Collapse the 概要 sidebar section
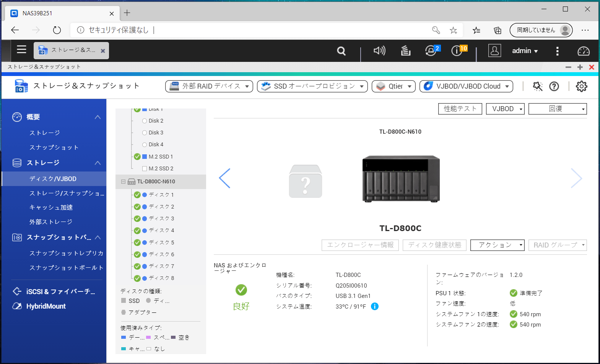This screenshot has height=364, width=600. click(x=98, y=117)
